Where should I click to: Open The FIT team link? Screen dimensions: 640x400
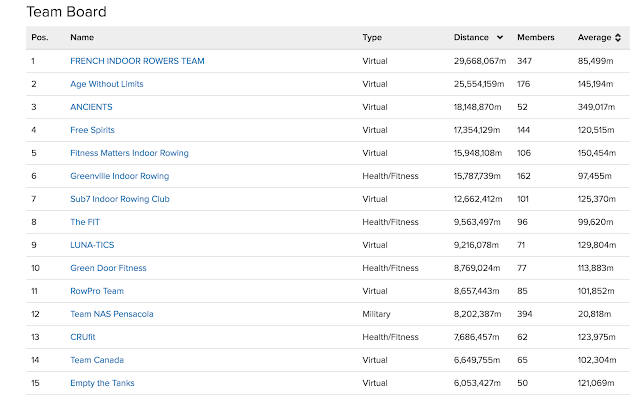click(x=85, y=222)
